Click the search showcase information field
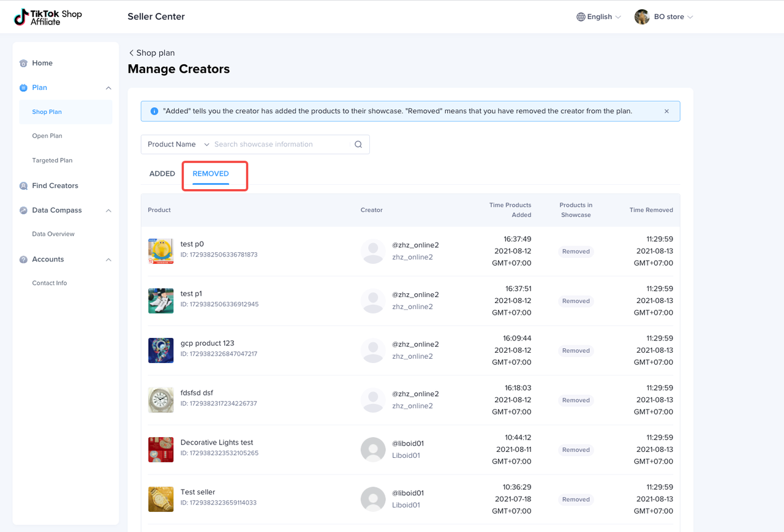The image size is (784, 532). pyautogui.click(x=279, y=144)
